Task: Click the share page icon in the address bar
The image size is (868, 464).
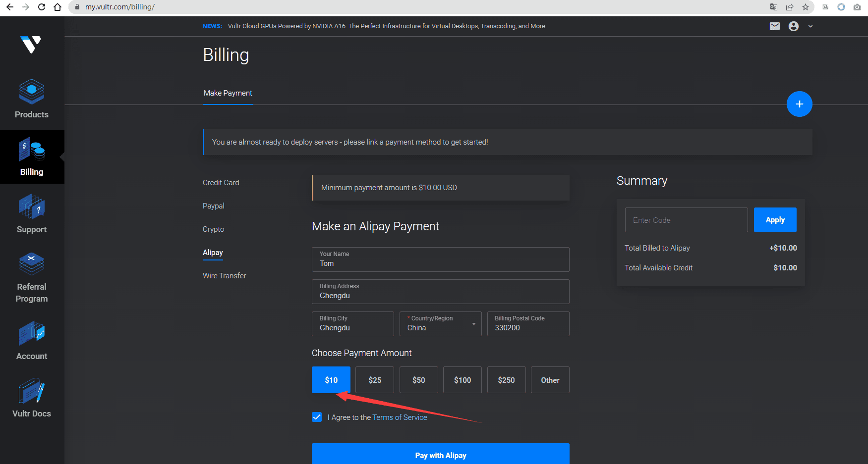Action: 790,7
